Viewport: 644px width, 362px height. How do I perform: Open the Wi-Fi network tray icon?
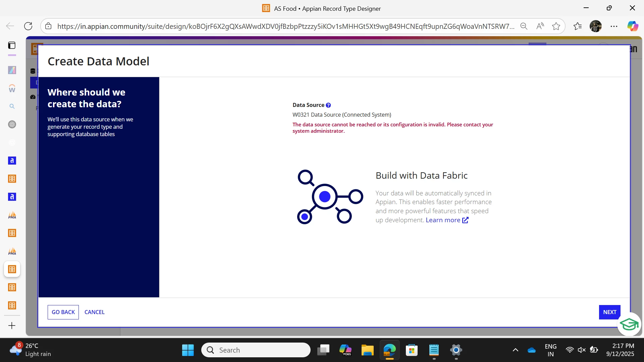click(x=570, y=350)
